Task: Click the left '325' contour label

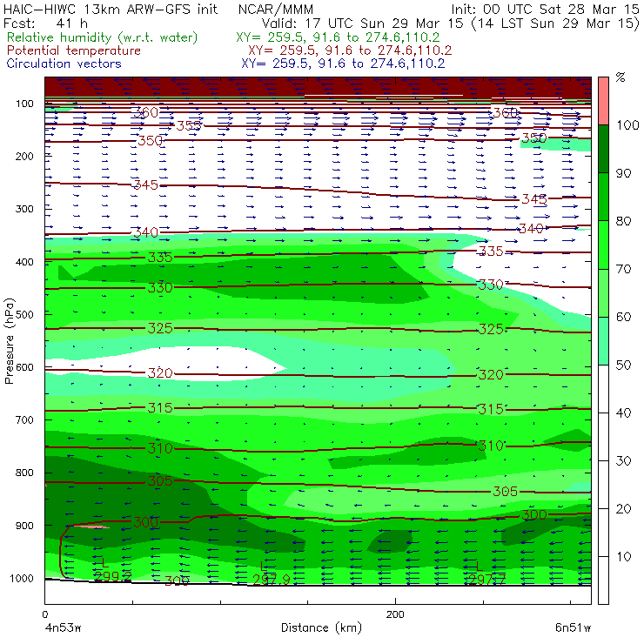Action: tap(160, 328)
